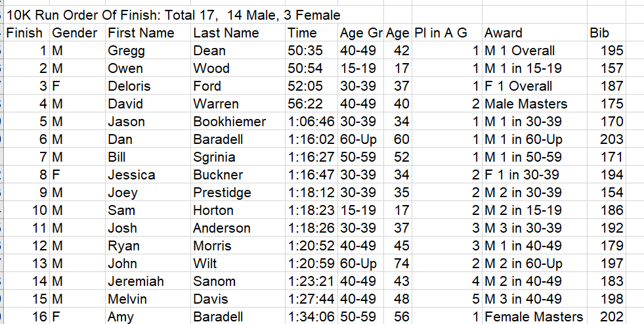Click the last name cell 'Bookhiemer'
The width and height of the screenshot is (644, 324).
229,122
